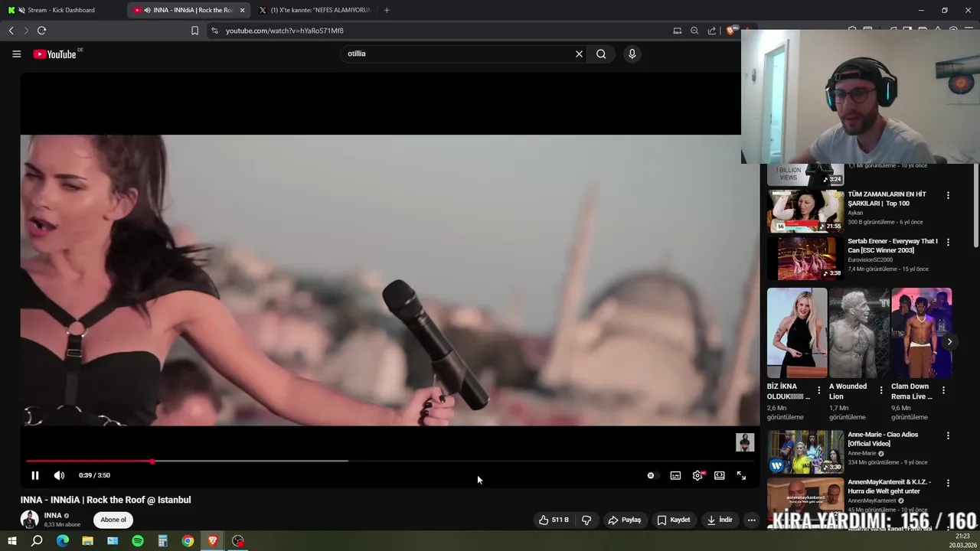Open Windows taskbar search

tap(37, 541)
